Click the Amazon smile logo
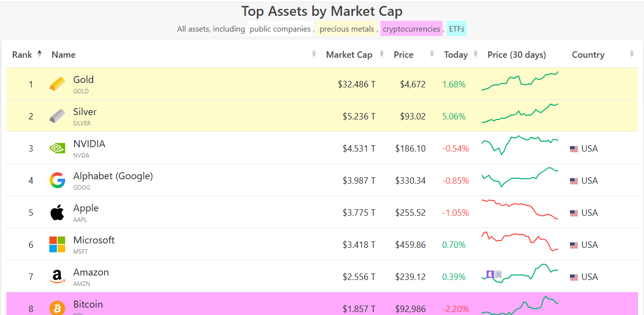 pyautogui.click(x=57, y=276)
